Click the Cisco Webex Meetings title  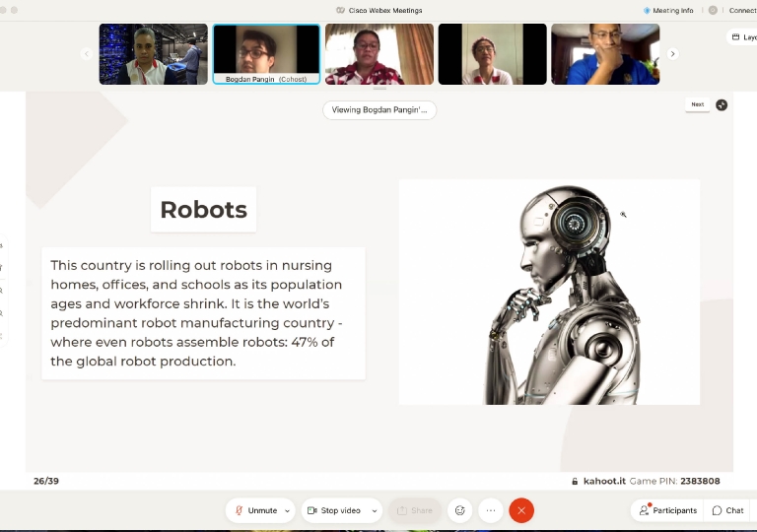point(385,10)
